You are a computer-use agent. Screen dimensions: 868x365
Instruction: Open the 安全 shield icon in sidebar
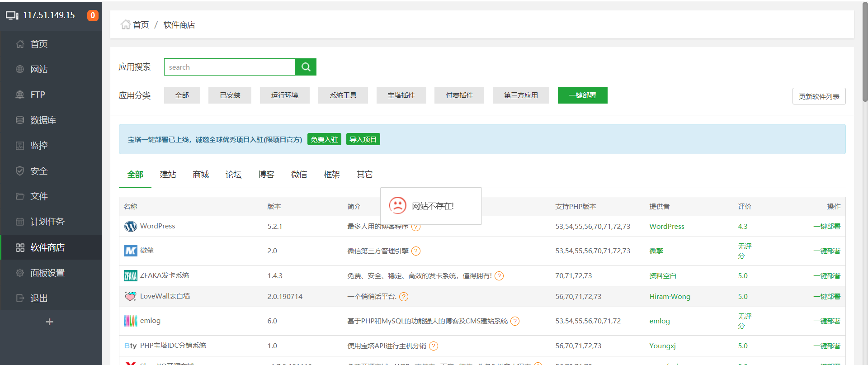click(20, 171)
